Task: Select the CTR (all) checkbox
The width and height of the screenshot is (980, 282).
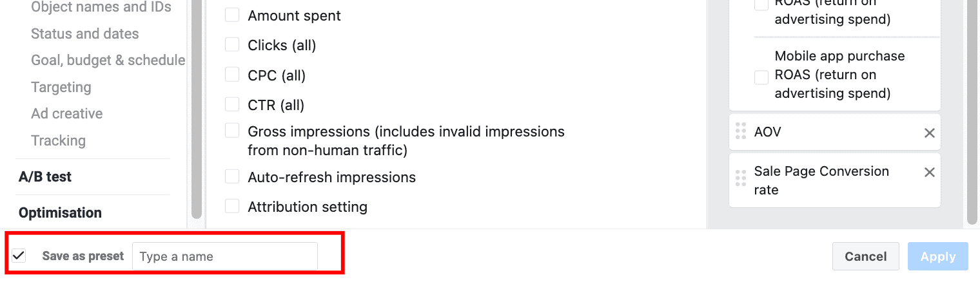Action: 232,104
